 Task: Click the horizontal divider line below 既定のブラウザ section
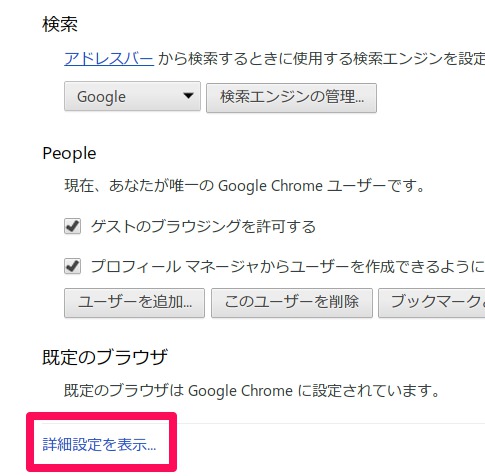(331, 423)
